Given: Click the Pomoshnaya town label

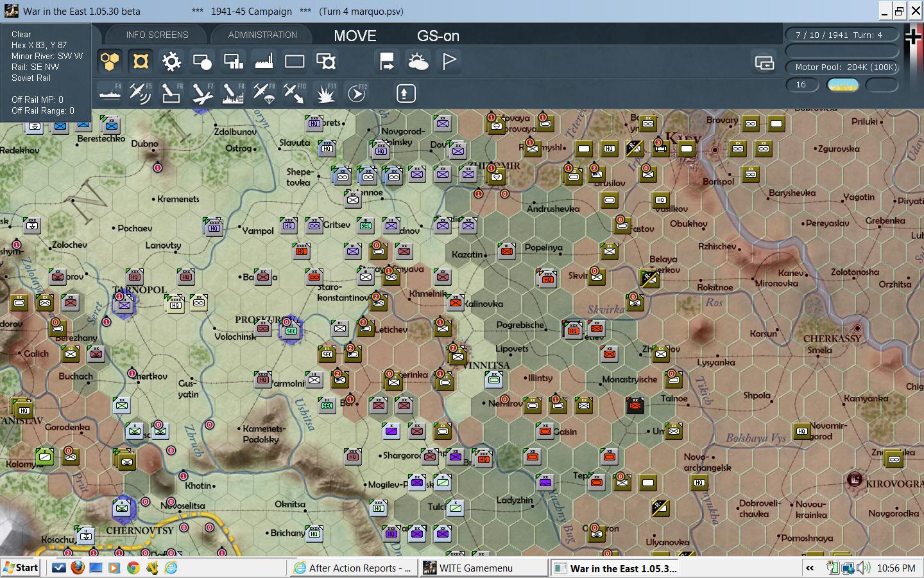Looking at the screenshot, I should (807, 538).
